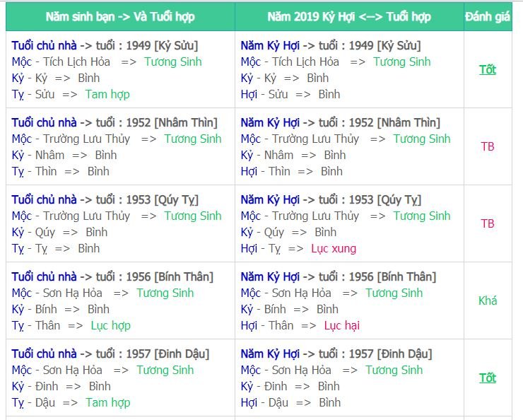Click the 'Khá' rating for 1956 Bính Thân
Image resolution: width=523 pixels, height=420 pixels.
[x=488, y=301]
